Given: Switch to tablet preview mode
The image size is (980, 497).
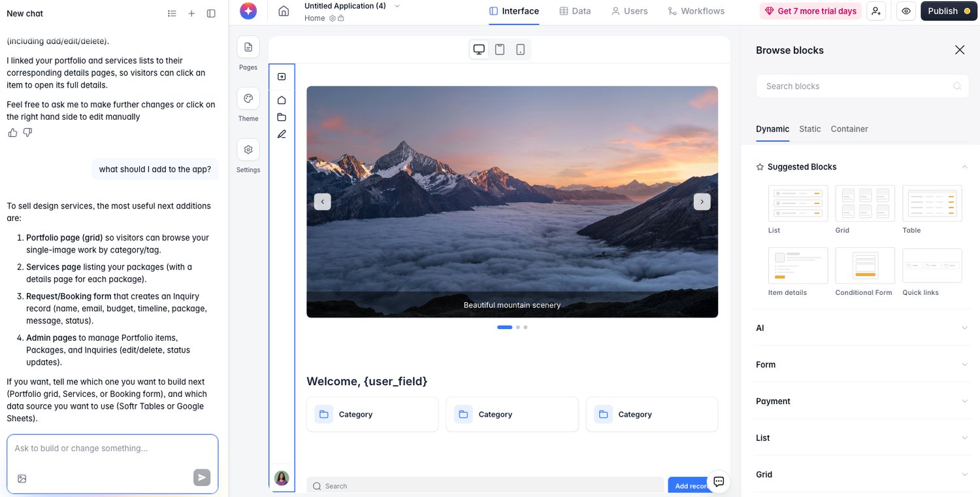Looking at the screenshot, I should pyautogui.click(x=500, y=50).
